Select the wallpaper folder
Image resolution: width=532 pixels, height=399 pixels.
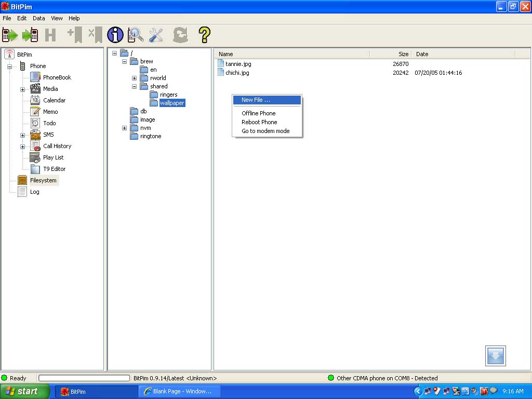coord(172,103)
